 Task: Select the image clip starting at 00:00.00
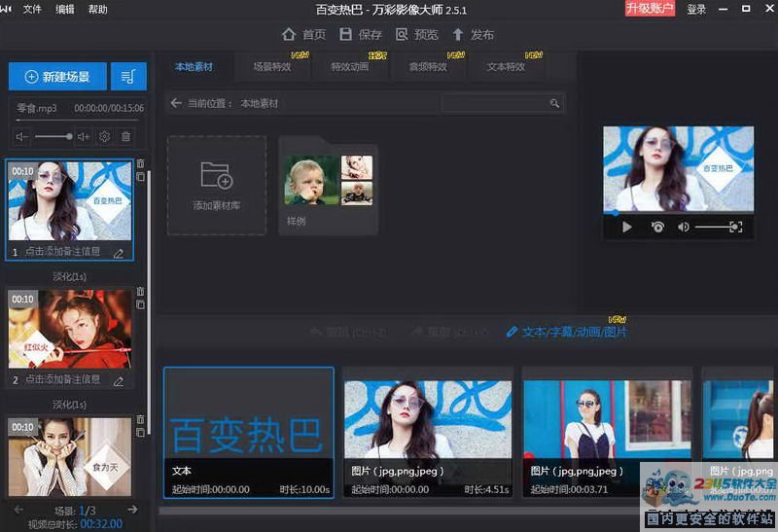[x=428, y=432]
